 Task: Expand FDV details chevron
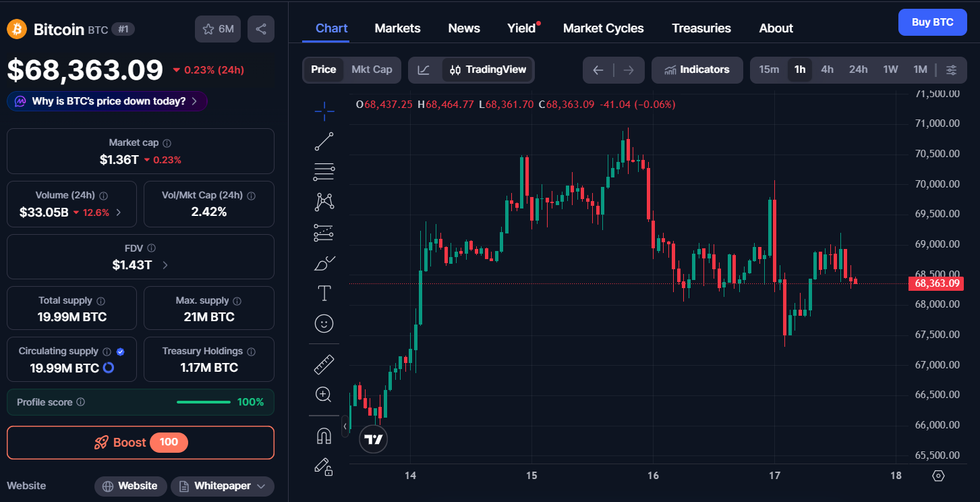165,265
